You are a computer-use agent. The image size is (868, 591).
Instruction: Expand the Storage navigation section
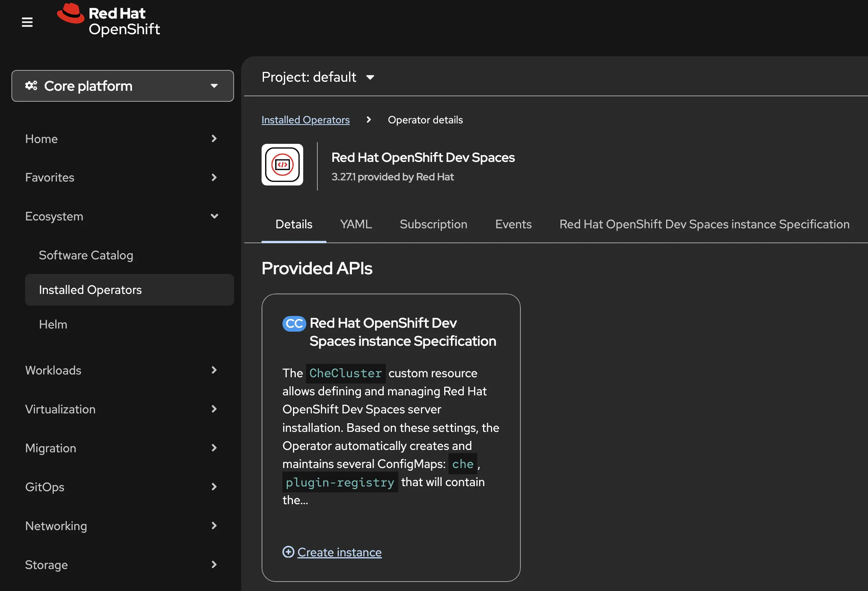[123, 565]
